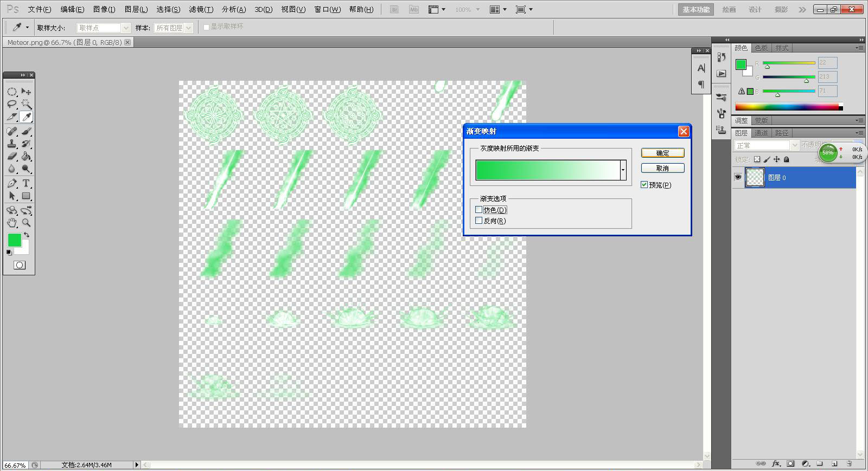Switch to the 通道 Channels tab
868x471 pixels.
pos(761,133)
